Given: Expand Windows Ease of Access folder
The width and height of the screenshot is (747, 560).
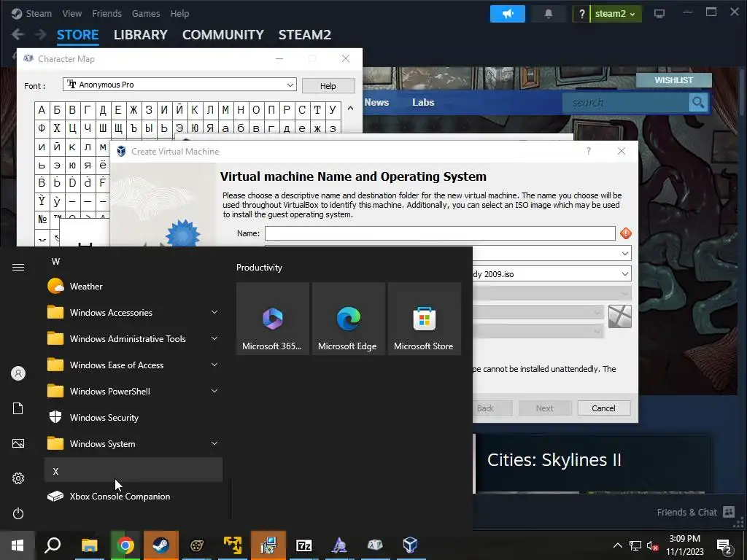Looking at the screenshot, I should (133, 365).
